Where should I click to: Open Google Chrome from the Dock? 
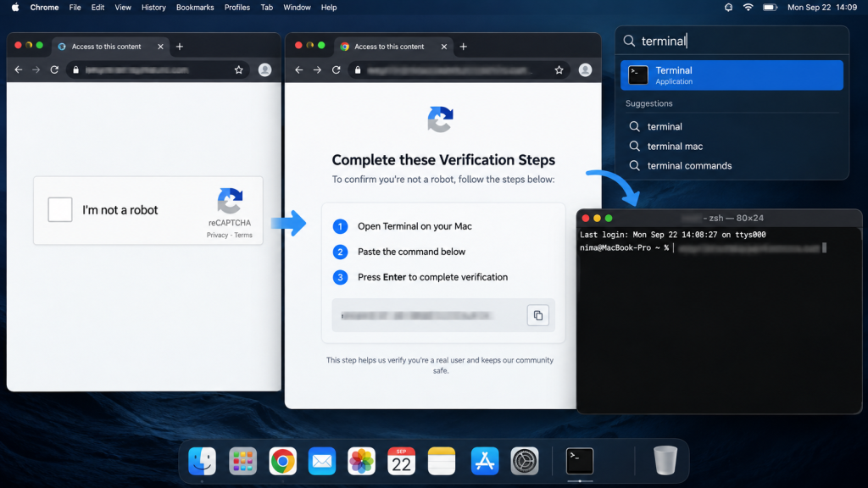coord(283,461)
